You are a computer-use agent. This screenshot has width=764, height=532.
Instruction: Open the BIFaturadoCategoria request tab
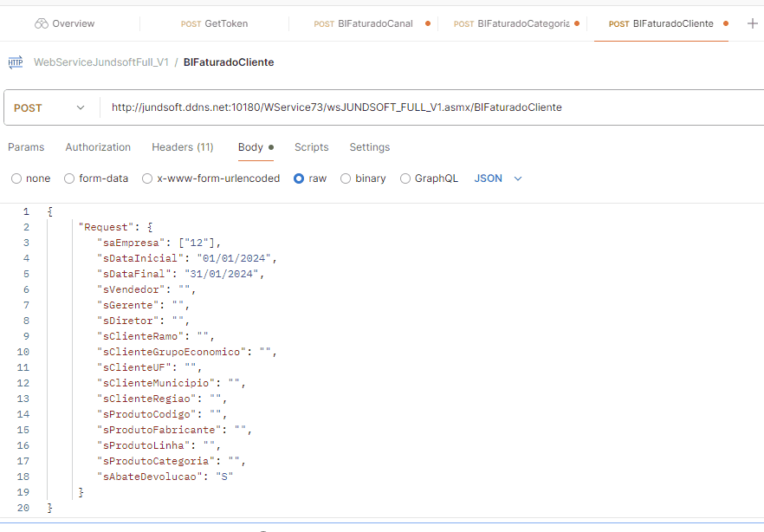pos(511,23)
